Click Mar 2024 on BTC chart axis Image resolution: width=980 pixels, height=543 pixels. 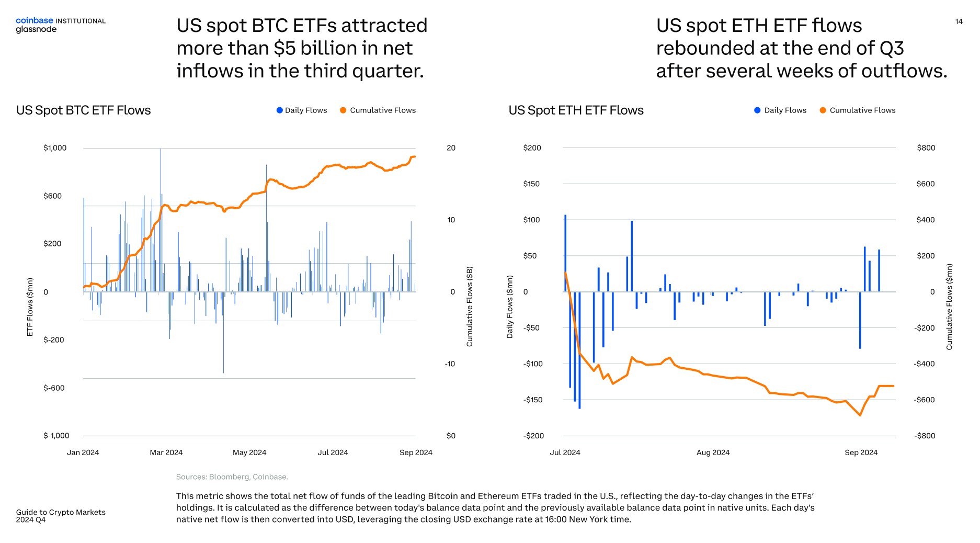coord(166,452)
